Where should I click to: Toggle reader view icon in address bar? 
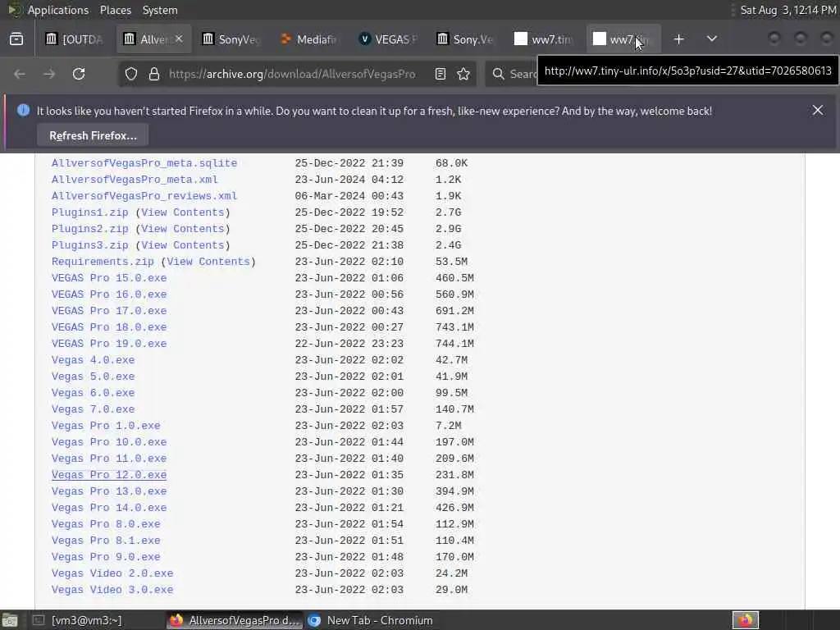coord(441,74)
